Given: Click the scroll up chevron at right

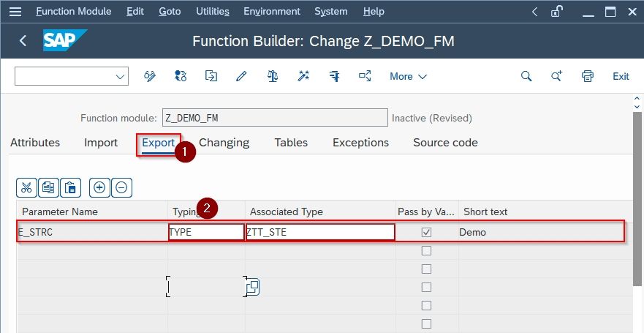Looking at the screenshot, I should click(637, 99).
